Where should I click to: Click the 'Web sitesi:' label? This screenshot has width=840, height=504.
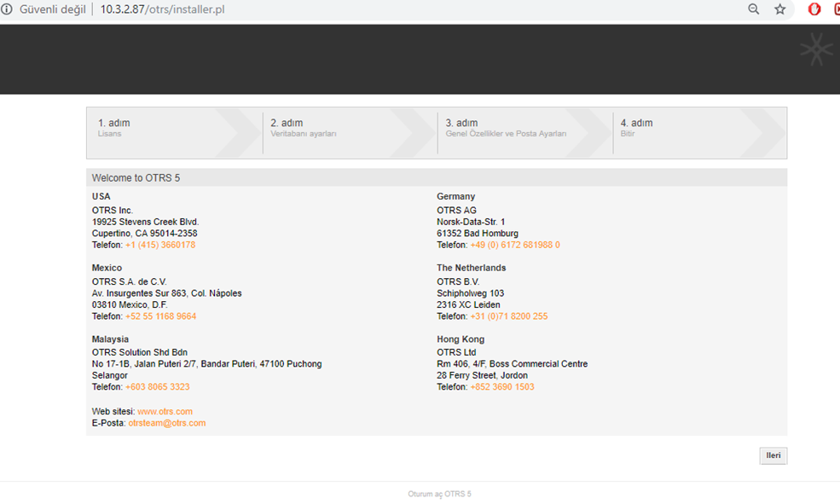113,411
